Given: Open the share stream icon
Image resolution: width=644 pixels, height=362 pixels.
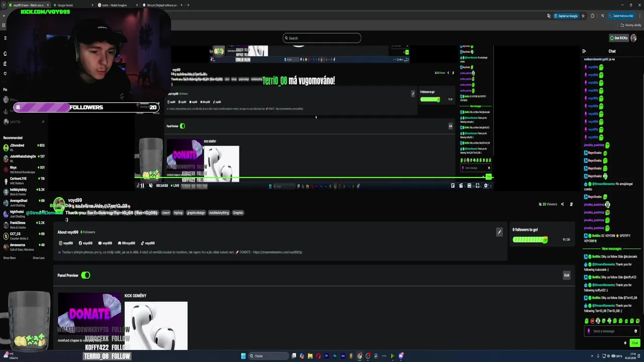Looking at the screenshot, I should tap(563, 204).
